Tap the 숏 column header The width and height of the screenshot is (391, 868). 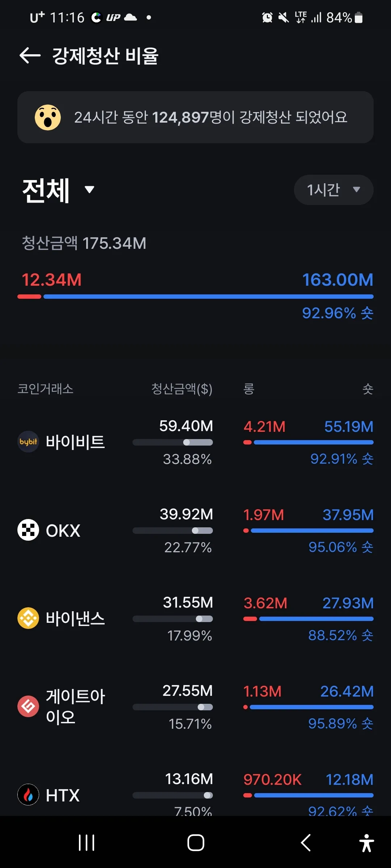(x=368, y=389)
